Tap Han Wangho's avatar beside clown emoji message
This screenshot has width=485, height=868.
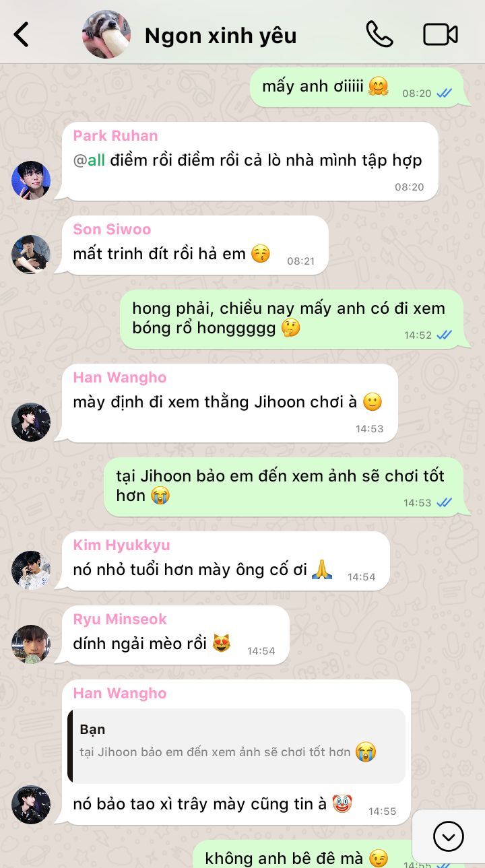tap(31, 805)
